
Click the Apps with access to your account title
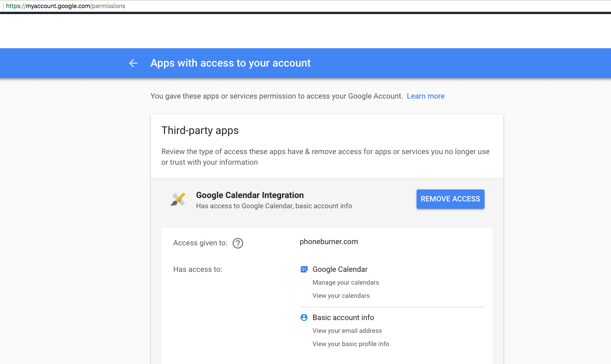[x=230, y=63]
